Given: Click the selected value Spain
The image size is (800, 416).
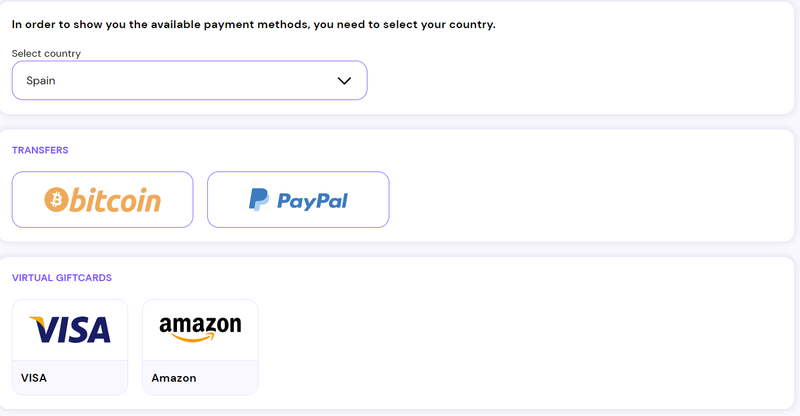Looking at the screenshot, I should click(41, 81).
